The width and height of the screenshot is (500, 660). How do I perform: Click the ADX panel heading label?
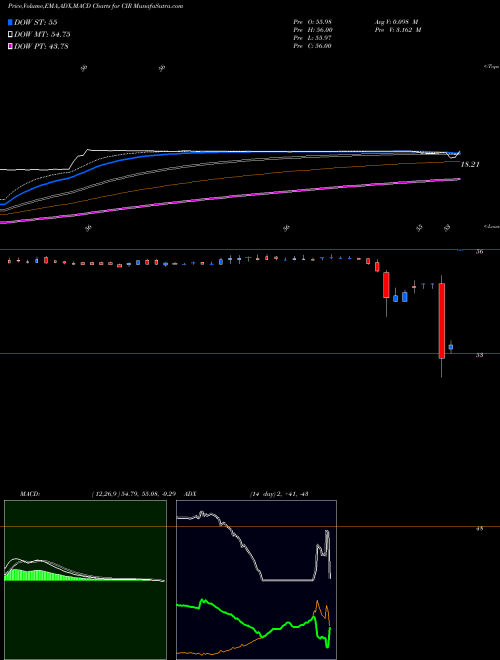[x=191, y=494]
